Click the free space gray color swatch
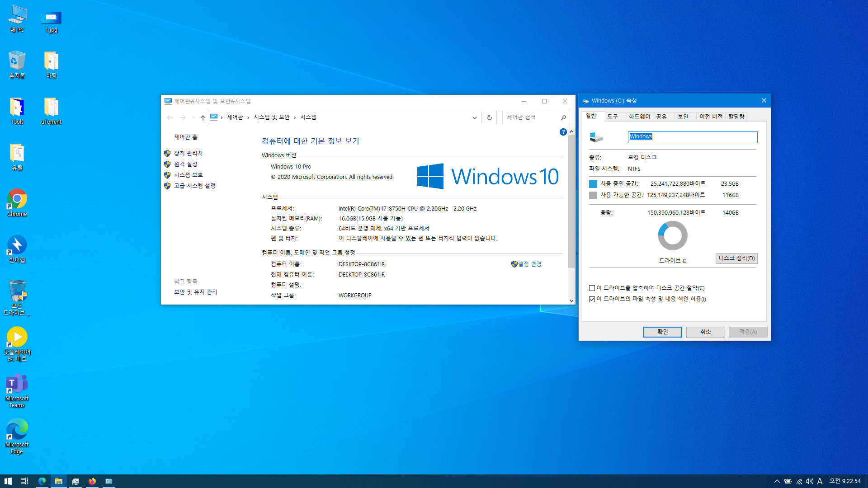Image resolution: width=868 pixels, height=488 pixels. tap(593, 195)
